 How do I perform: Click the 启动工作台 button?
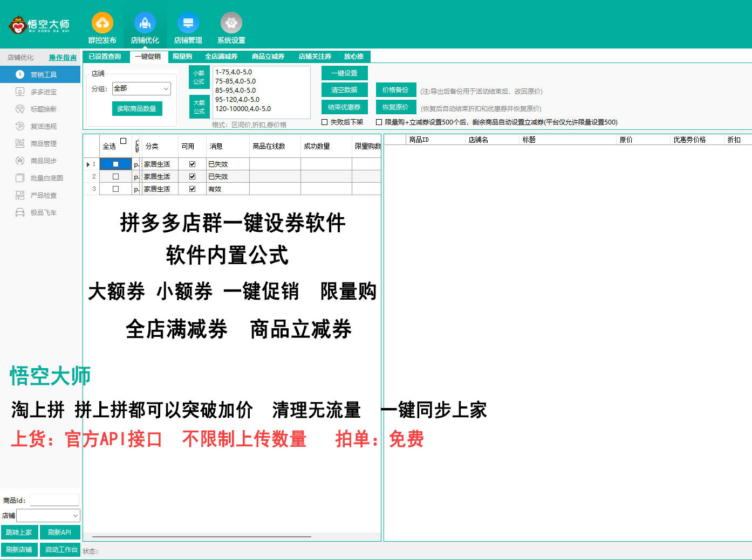click(60, 549)
